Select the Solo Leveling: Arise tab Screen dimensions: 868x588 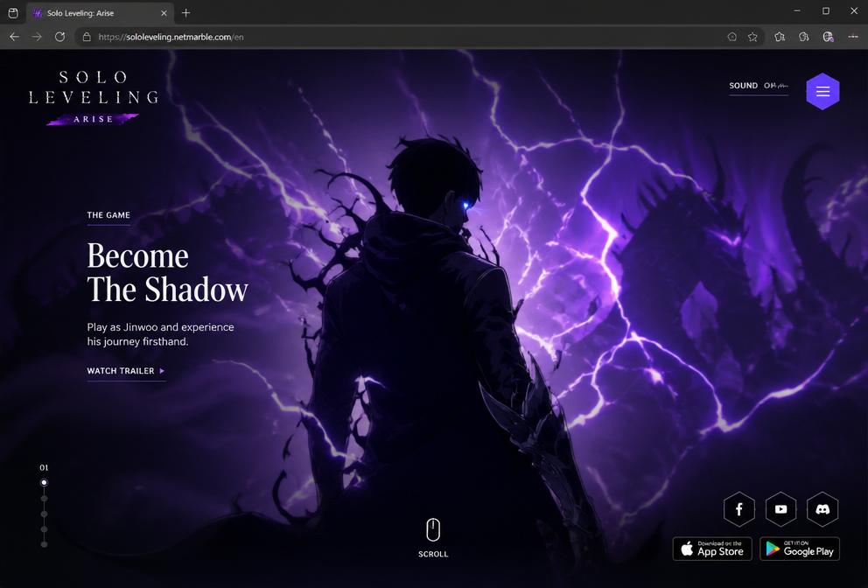point(100,13)
